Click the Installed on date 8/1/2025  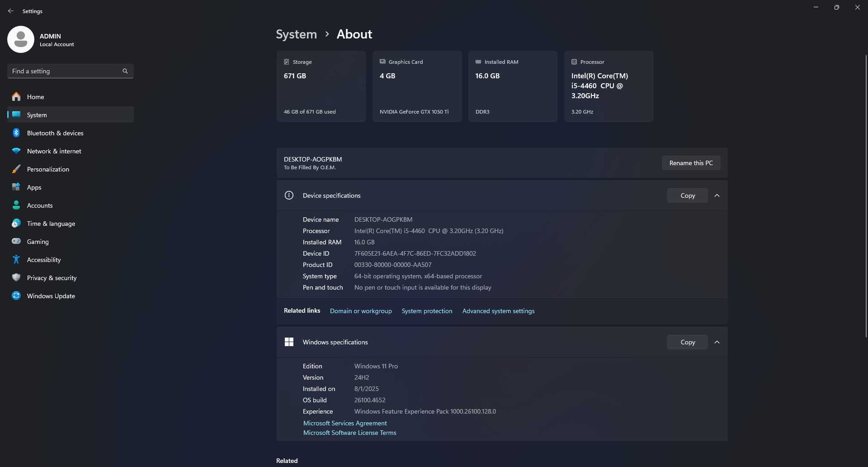(x=367, y=389)
